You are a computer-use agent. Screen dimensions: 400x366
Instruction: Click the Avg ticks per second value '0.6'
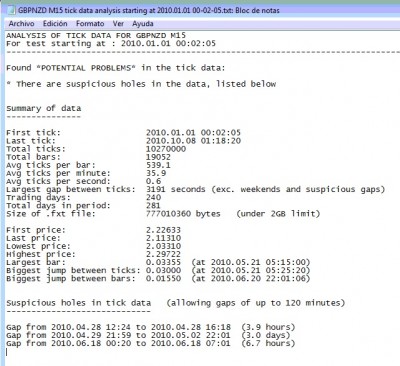click(153, 181)
